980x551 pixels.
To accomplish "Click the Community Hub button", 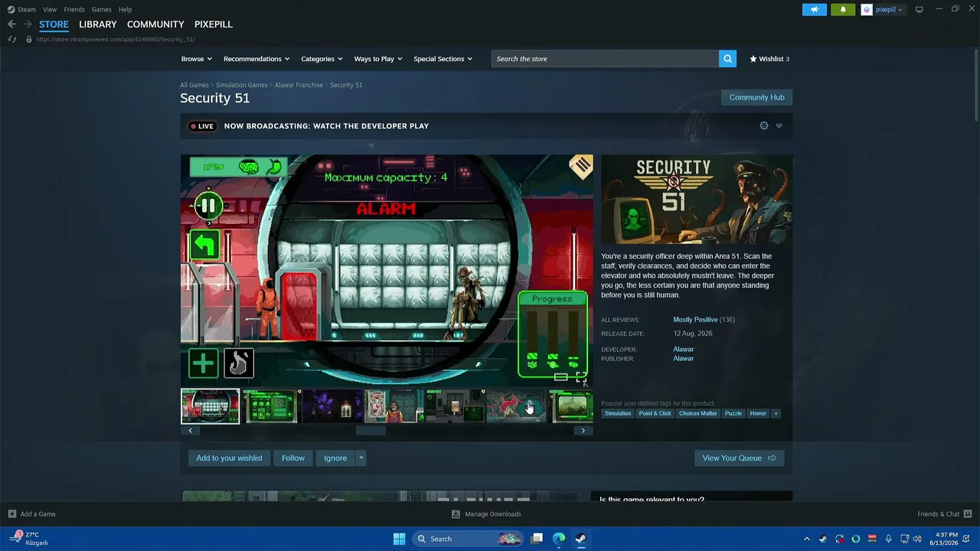I will pos(756,98).
